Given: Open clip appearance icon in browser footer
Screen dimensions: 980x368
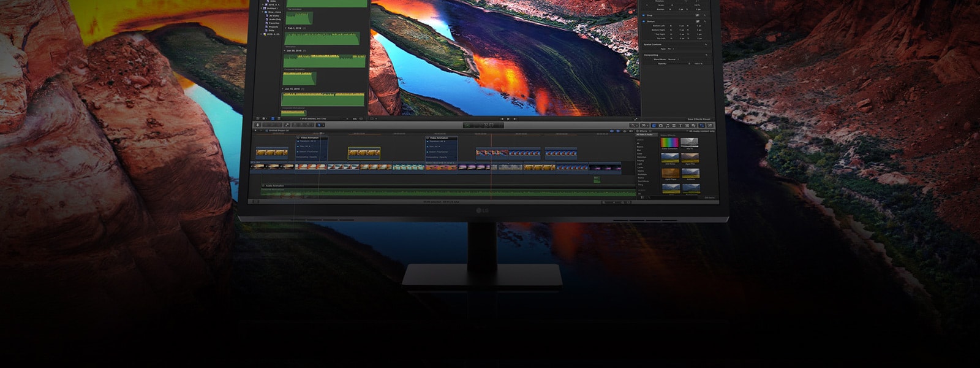Looking at the screenshot, I should (361, 118).
